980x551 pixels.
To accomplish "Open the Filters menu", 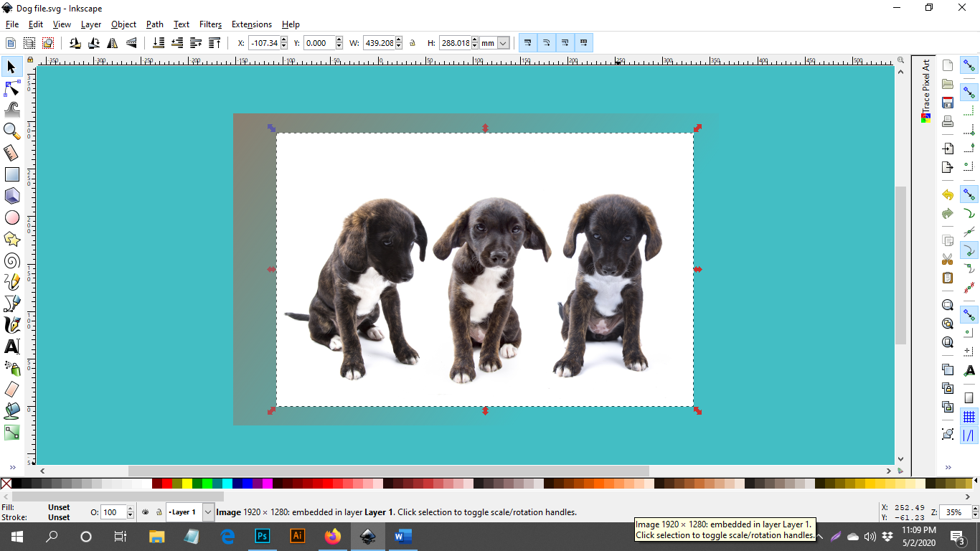I will coord(210,24).
